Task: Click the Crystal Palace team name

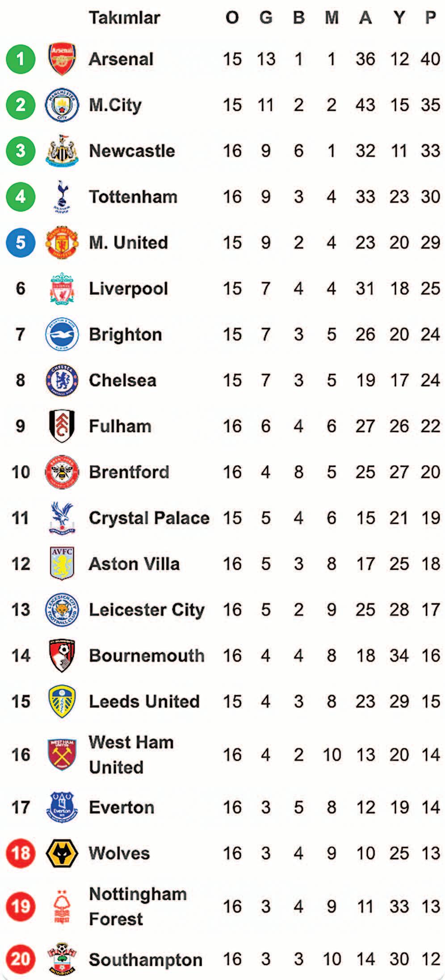Action: pyautogui.click(x=149, y=518)
